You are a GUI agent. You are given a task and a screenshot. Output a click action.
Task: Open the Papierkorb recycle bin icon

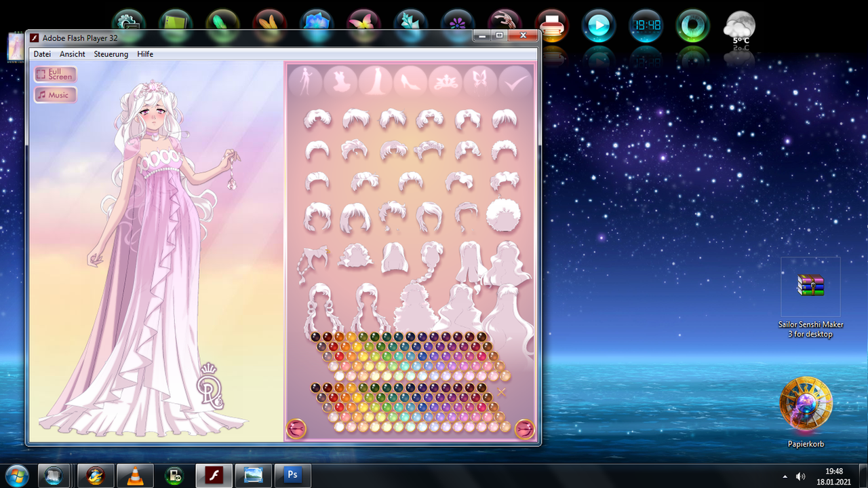coord(806,413)
